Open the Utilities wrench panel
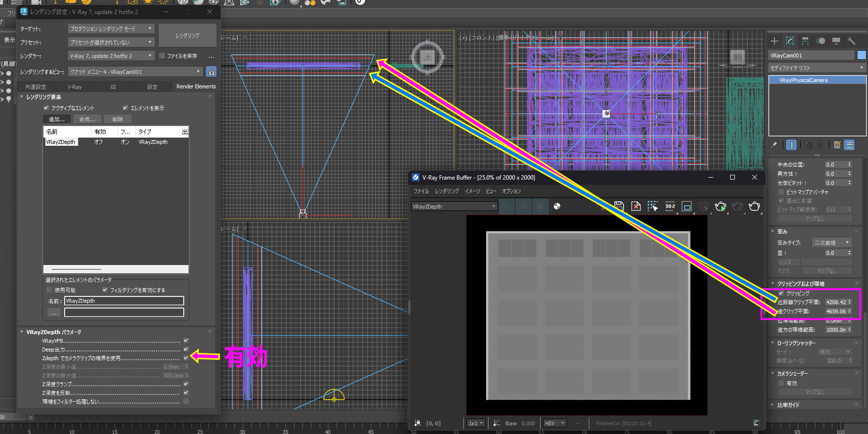Image resolution: width=868 pixels, height=434 pixels. 851,41
